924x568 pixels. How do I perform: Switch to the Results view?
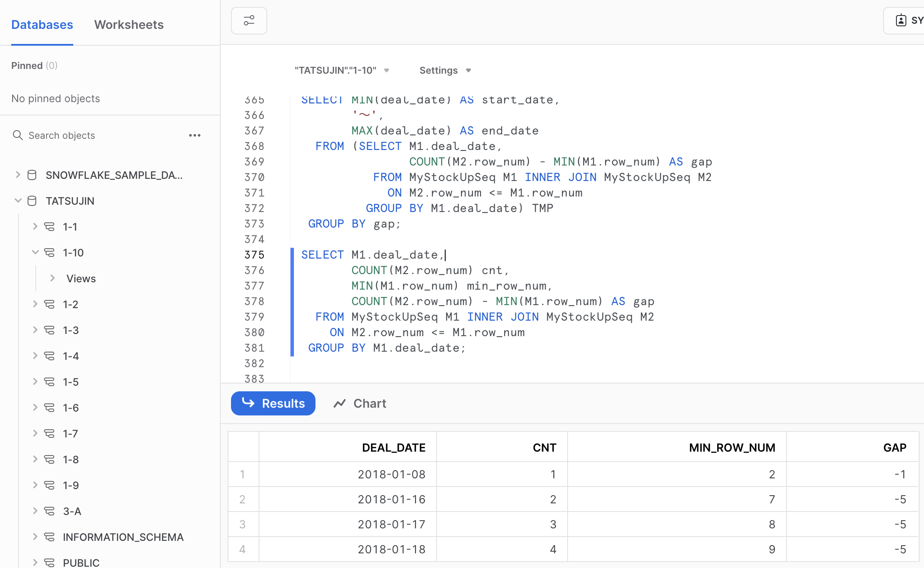coord(273,403)
